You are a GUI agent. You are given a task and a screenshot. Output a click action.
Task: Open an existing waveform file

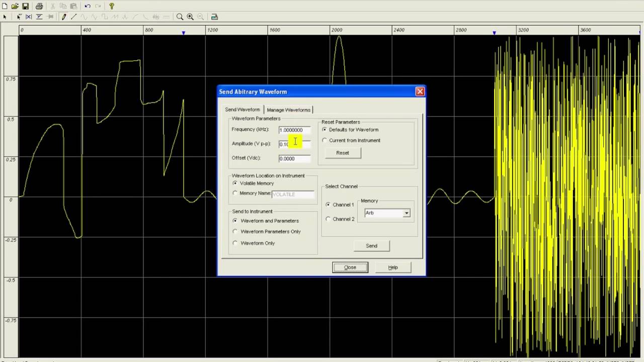(x=15, y=6)
